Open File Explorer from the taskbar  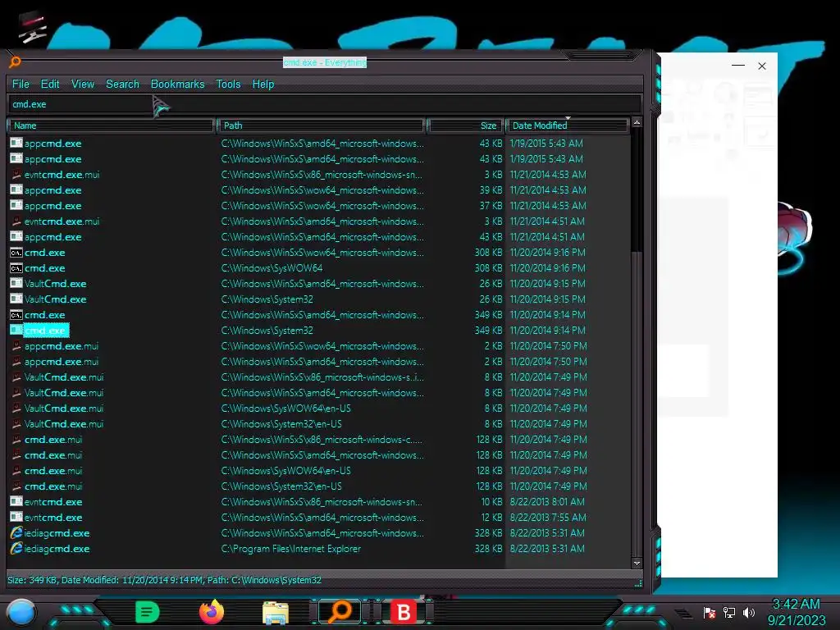(x=276, y=613)
